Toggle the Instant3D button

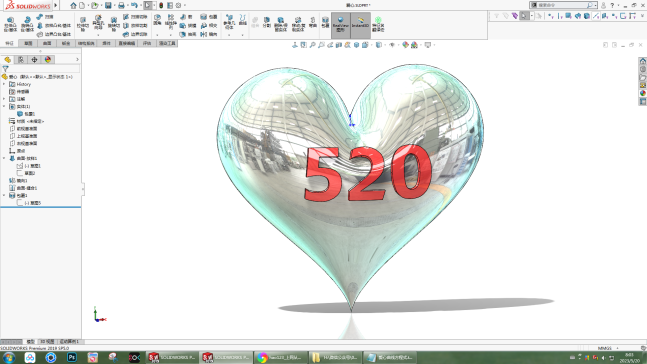[x=360, y=25]
